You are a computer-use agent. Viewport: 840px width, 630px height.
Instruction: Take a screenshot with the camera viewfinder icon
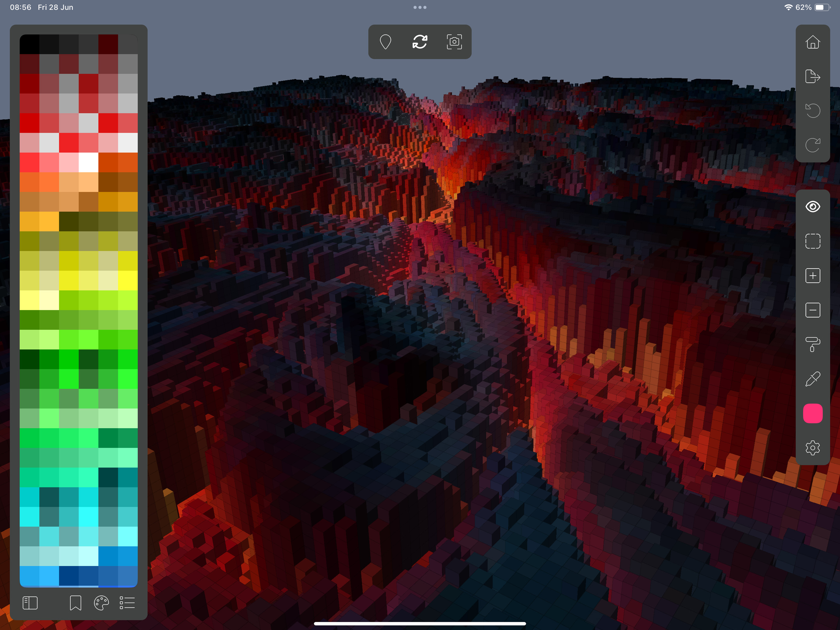(x=454, y=42)
